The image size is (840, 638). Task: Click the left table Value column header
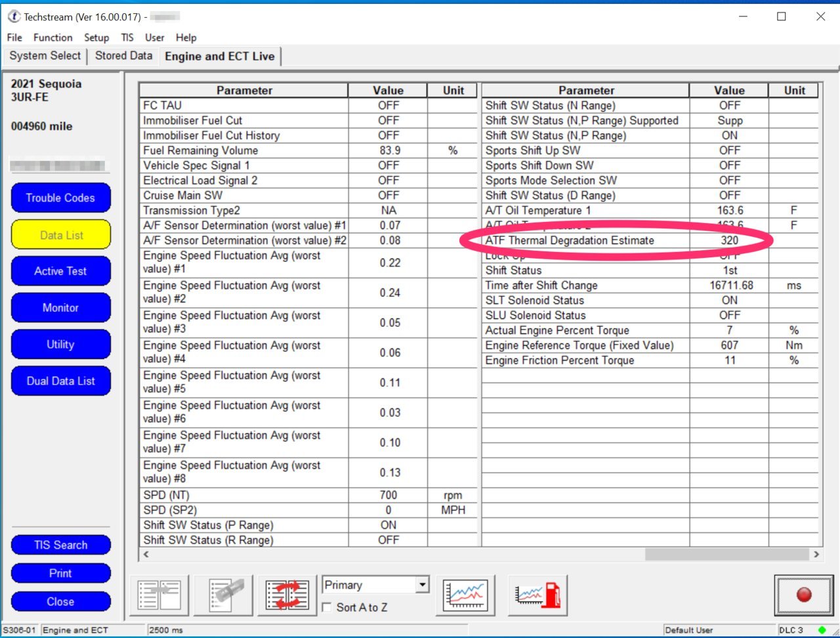click(388, 91)
